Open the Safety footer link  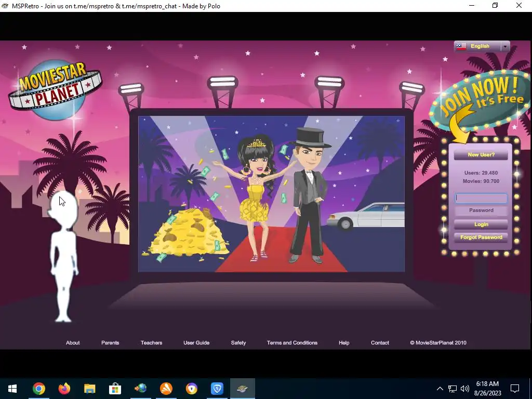[238, 343]
